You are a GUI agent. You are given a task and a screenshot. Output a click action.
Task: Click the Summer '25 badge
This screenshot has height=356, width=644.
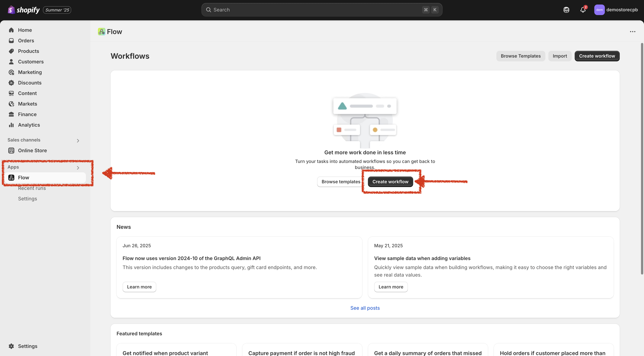[57, 10]
